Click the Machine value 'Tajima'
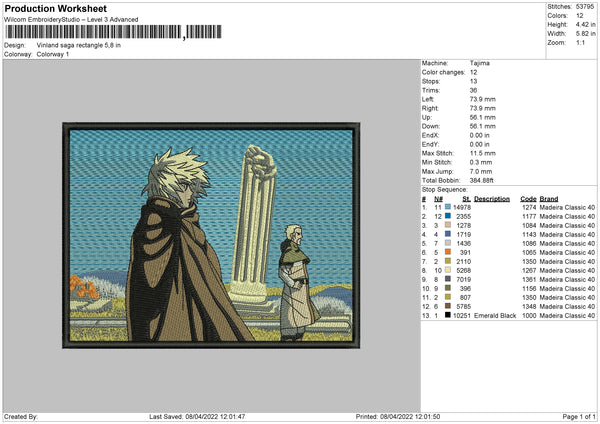The width and height of the screenshot is (600, 424). click(479, 63)
